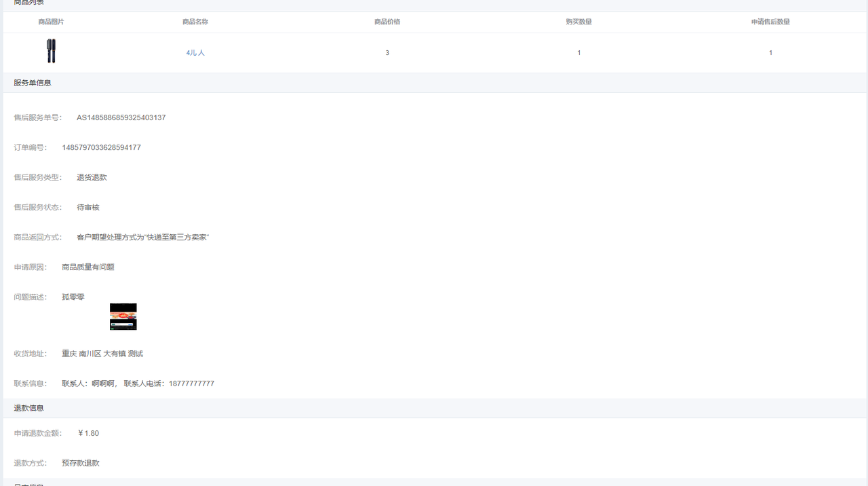Click the 退款信息 section heading
The width and height of the screenshot is (868, 486).
point(29,408)
